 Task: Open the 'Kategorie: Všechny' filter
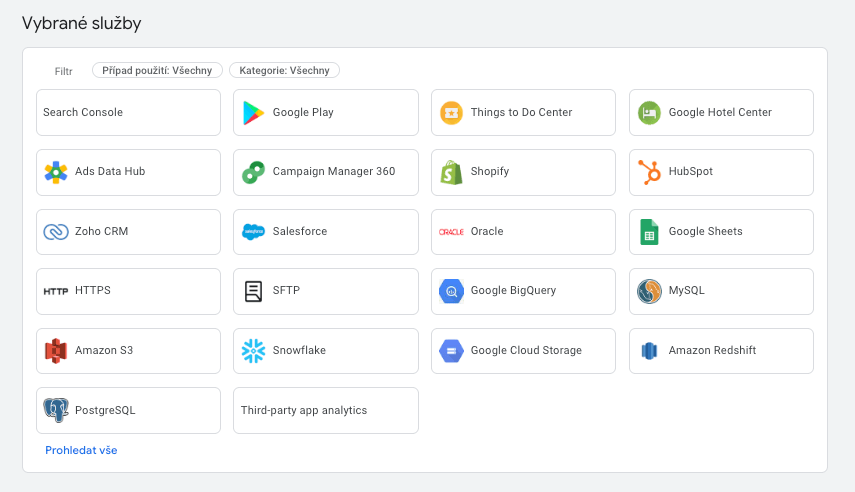(x=285, y=71)
